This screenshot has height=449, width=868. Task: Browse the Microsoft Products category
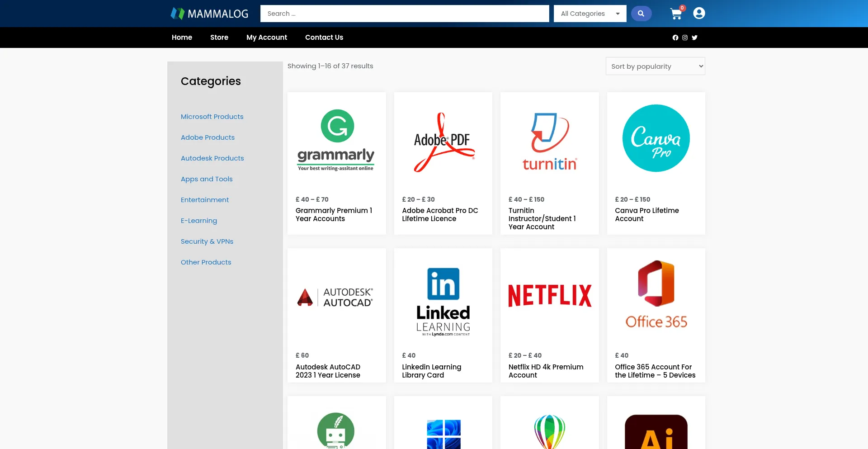pos(212,117)
